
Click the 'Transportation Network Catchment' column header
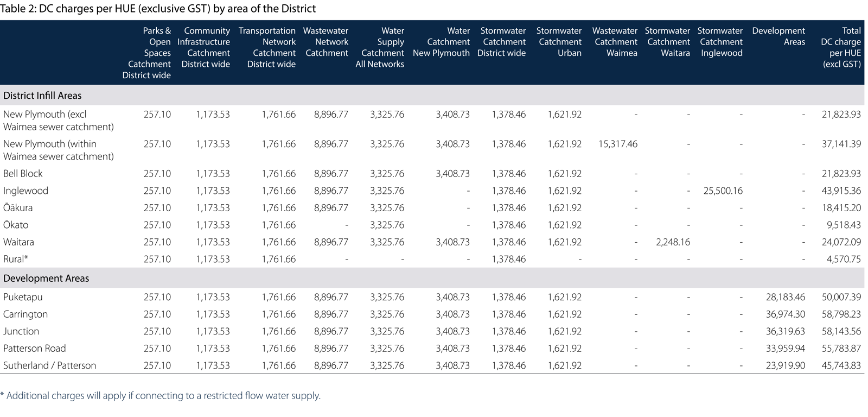267,48
